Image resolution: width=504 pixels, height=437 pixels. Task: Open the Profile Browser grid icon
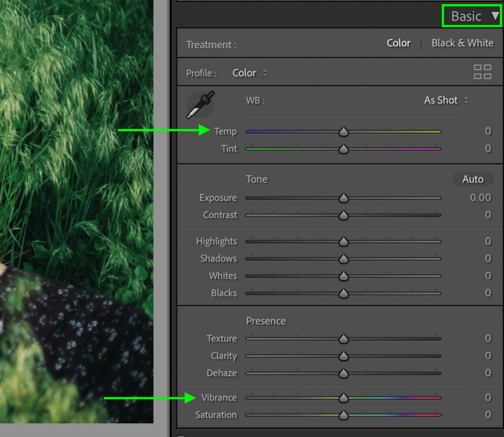(x=482, y=72)
